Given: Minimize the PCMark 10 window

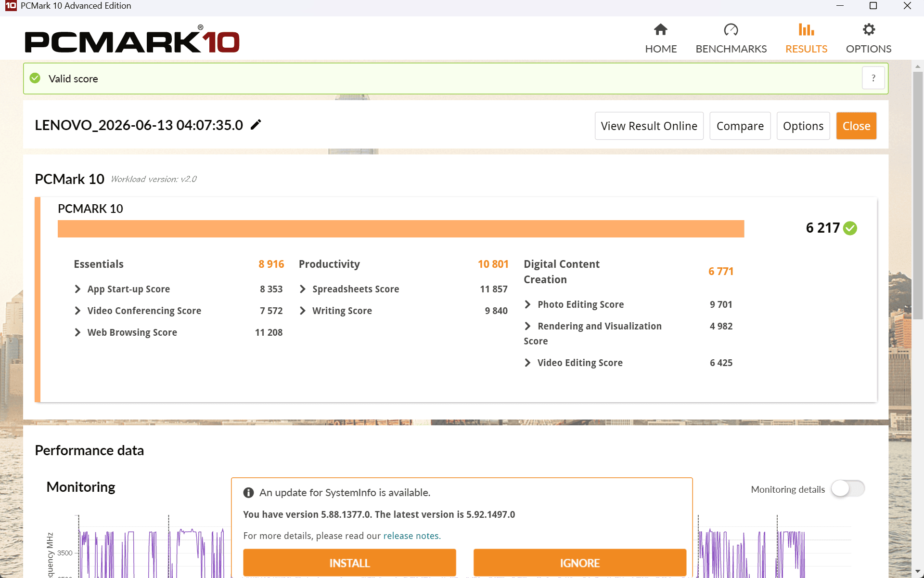Looking at the screenshot, I should click(840, 6).
